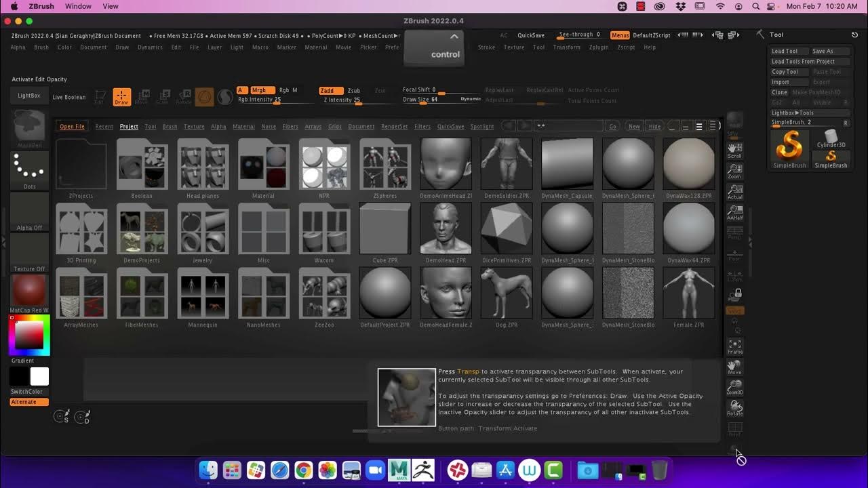Select the Cylinder3D tool

(830, 139)
